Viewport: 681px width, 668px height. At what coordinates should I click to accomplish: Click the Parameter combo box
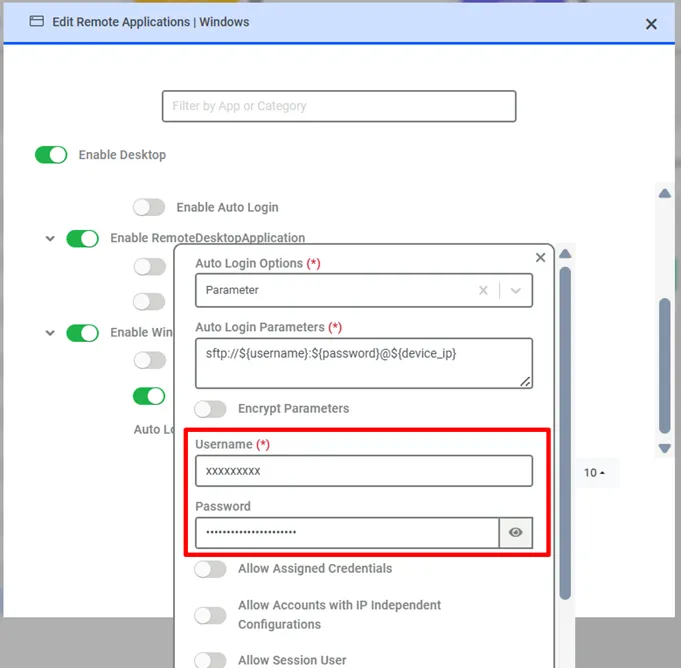[x=364, y=290]
